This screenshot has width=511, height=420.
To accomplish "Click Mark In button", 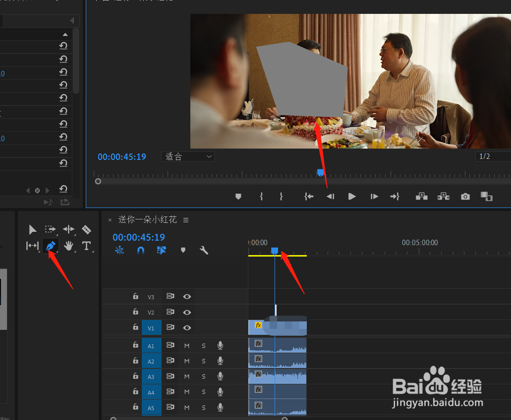I will [261, 196].
